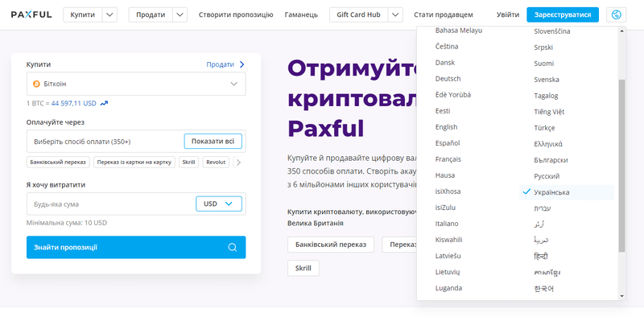Click the Paxful logo
The image size is (644, 317).
[31, 14]
